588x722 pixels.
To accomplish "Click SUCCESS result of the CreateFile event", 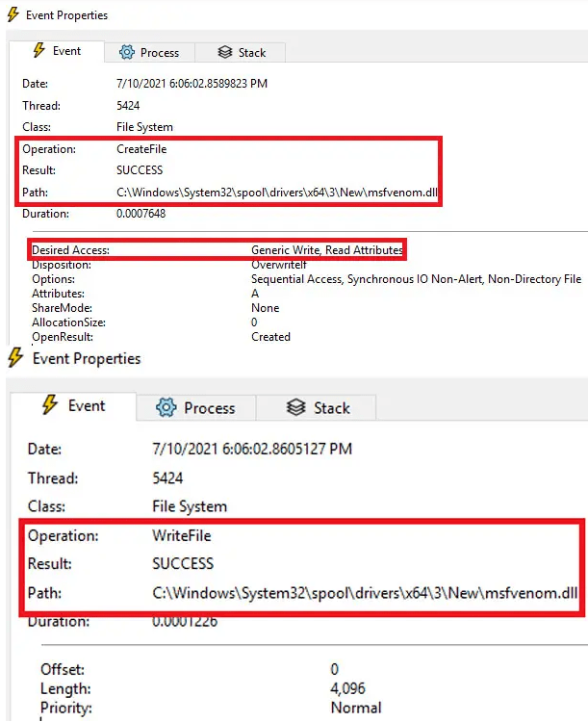I will (140, 170).
